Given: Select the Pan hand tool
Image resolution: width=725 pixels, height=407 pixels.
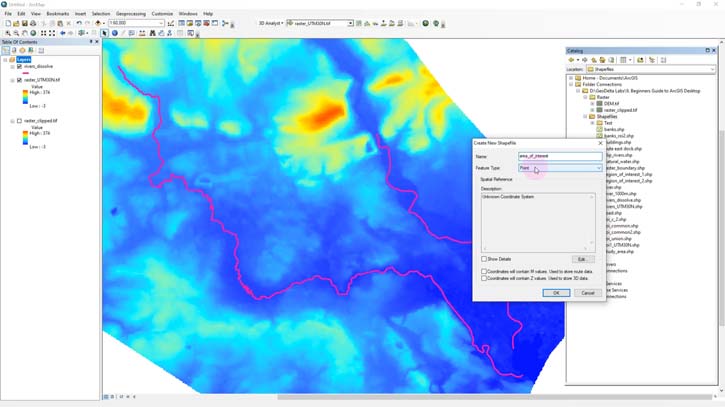Looking at the screenshot, I should (25, 33).
